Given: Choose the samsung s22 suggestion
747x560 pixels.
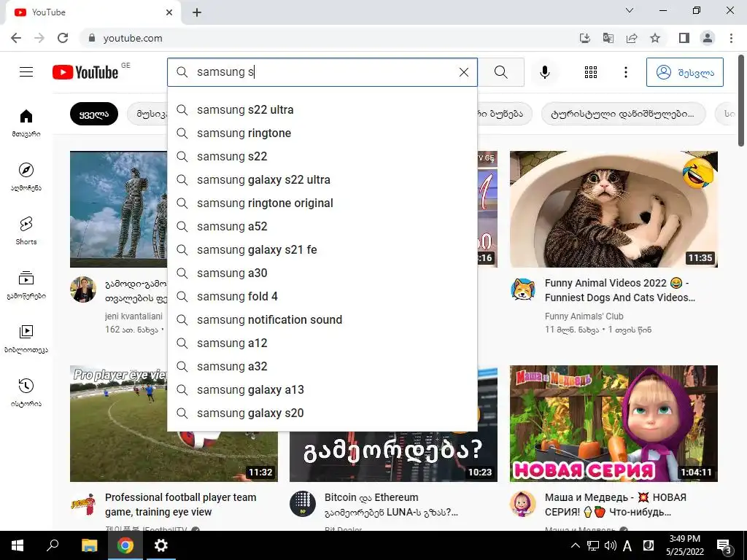Looking at the screenshot, I should (x=322, y=156).
